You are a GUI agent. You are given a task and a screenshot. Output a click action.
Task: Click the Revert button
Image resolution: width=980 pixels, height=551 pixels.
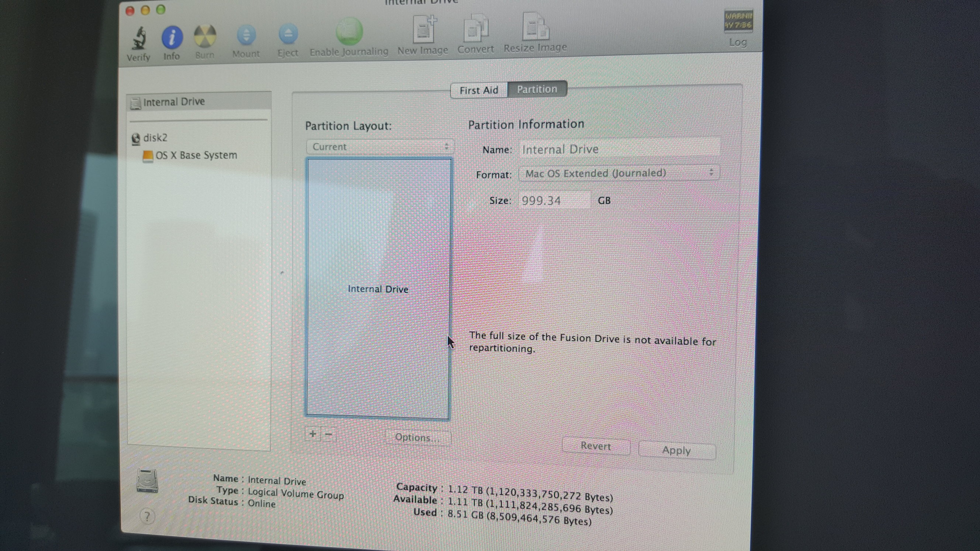coord(596,446)
